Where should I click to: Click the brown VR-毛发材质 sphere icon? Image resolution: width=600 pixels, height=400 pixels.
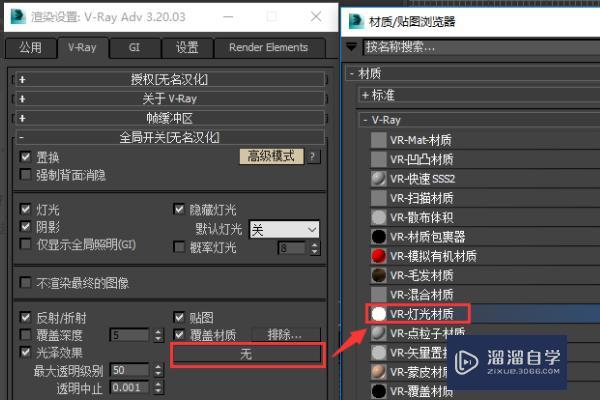click(378, 275)
